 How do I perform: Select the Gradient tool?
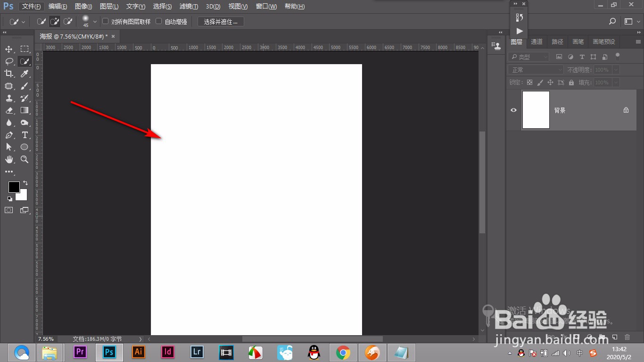pos(25,110)
